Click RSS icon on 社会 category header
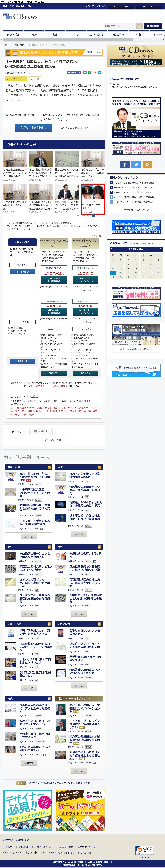Screen dimensions: 165x868 click(99, 547)
